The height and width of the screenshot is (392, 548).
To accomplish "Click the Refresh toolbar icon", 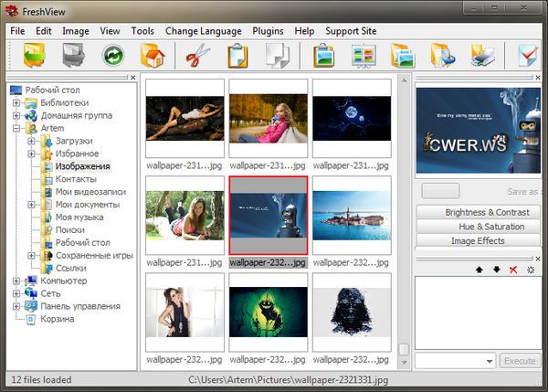I will (112, 57).
